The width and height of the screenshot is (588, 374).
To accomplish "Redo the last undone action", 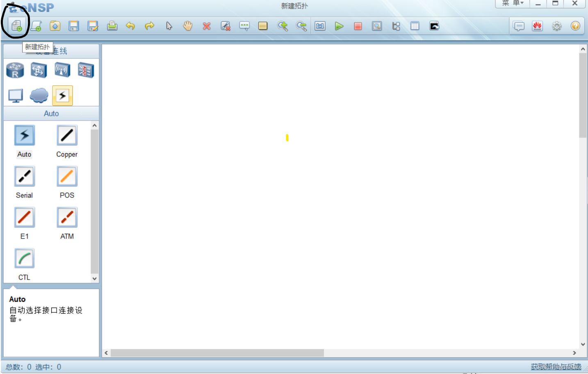I will click(x=150, y=26).
